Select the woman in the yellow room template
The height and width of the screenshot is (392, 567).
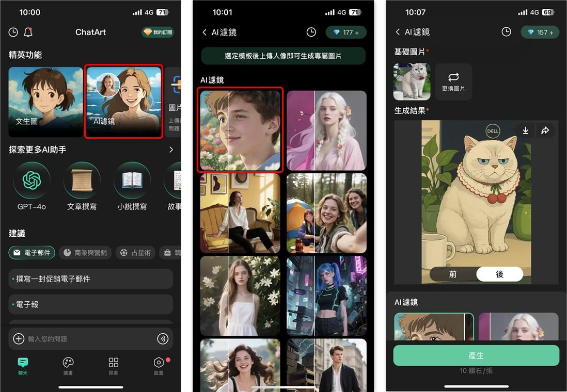240,213
